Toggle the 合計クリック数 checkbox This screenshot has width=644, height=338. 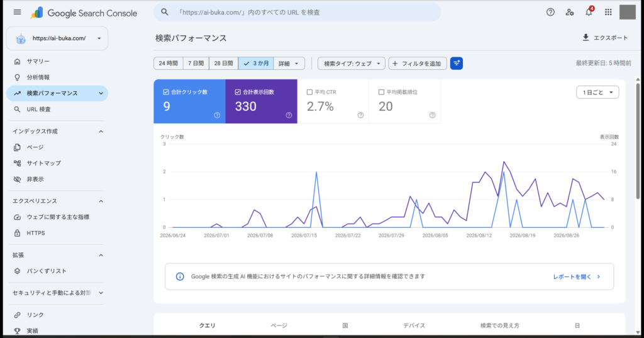click(x=166, y=92)
